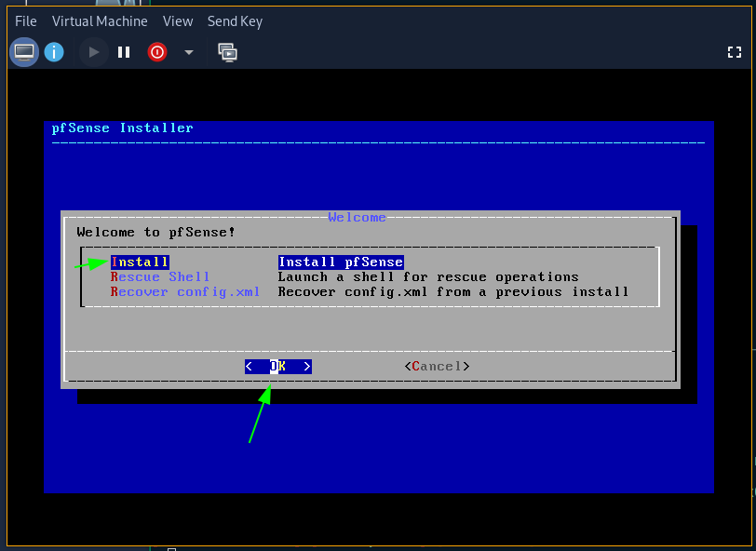Power on the virtual machine
This screenshot has height=551, width=756.
coord(93,52)
